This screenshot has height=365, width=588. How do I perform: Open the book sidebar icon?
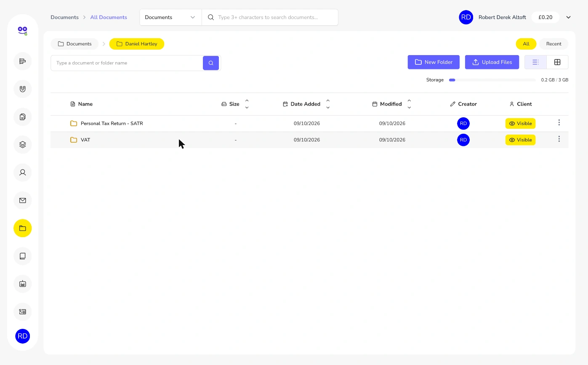point(23,256)
